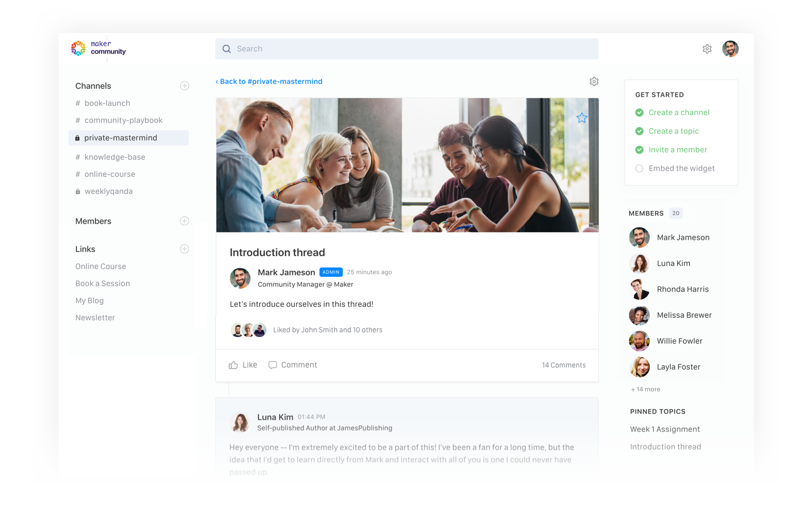The height and width of the screenshot is (519, 812).
Task: Click the Introduction thread title
Action: click(277, 253)
